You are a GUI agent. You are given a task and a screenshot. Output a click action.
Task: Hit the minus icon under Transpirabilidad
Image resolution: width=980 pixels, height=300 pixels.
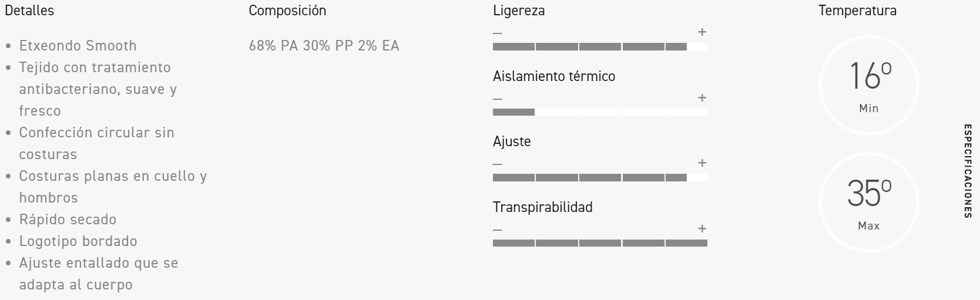point(498,230)
